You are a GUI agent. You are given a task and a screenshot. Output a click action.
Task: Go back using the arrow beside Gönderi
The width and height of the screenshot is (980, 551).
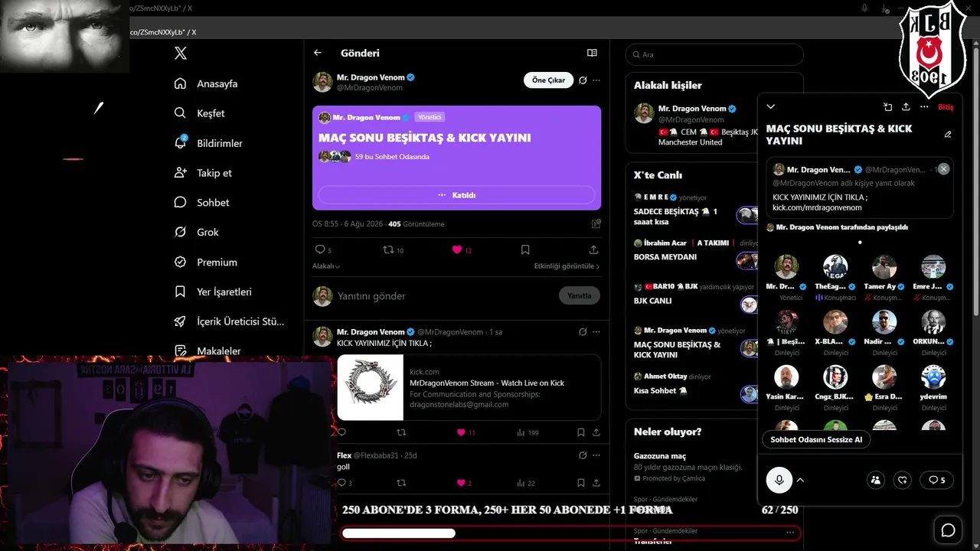(318, 53)
